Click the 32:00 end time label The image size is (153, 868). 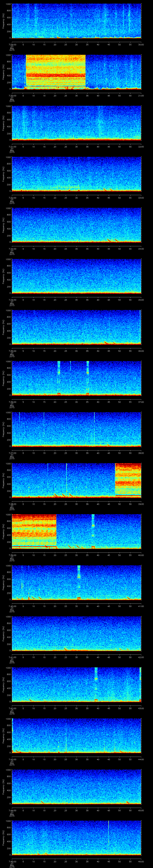tap(141, 147)
